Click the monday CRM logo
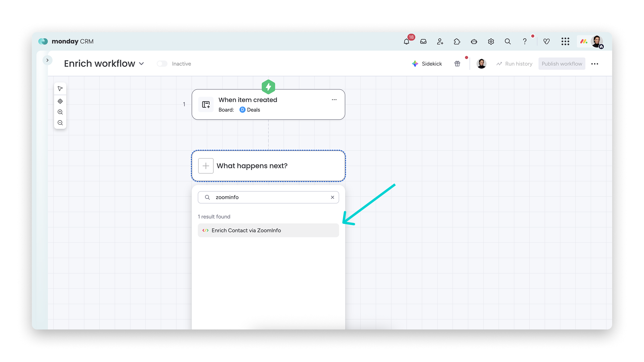This screenshot has width=644, height=362. click(66, 41)
